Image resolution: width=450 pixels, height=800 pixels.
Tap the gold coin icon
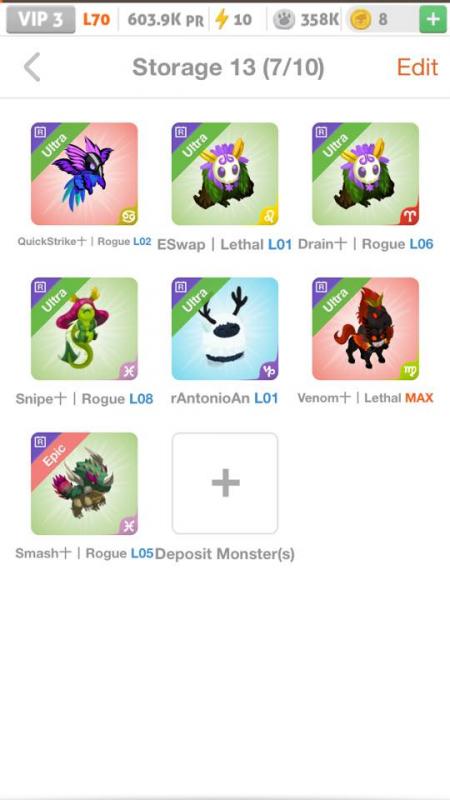tap(361, 19)
